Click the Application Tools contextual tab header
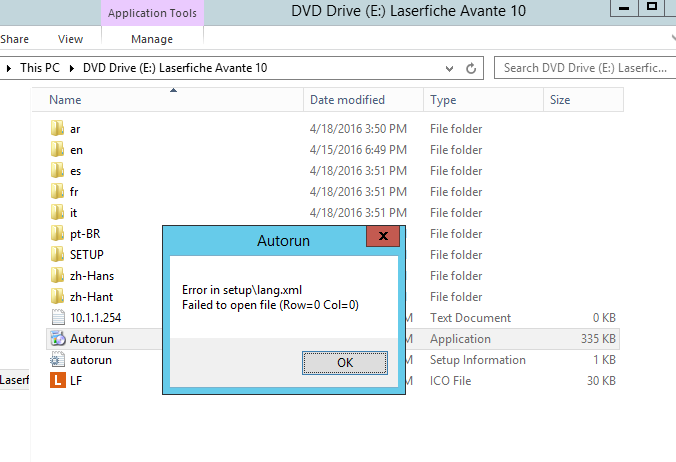Viewport: 676px width, 462px height. click(152, 13)
